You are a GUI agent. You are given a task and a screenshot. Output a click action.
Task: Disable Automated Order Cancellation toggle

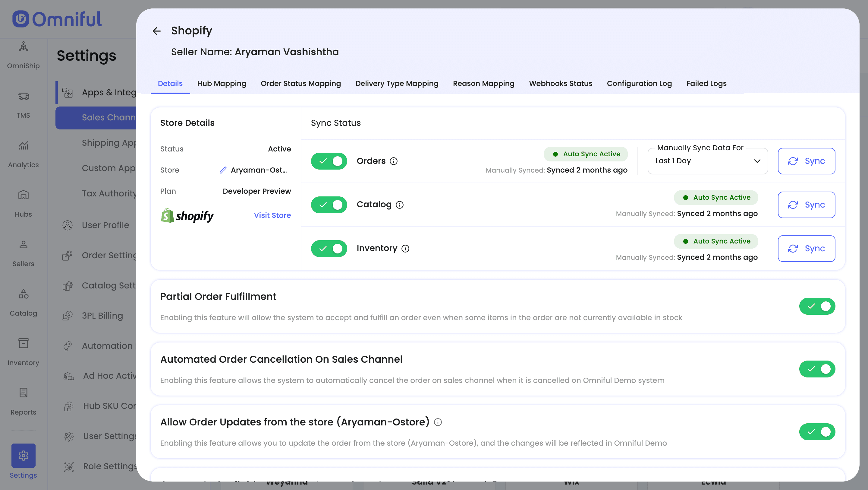click(x=817, y=369)
